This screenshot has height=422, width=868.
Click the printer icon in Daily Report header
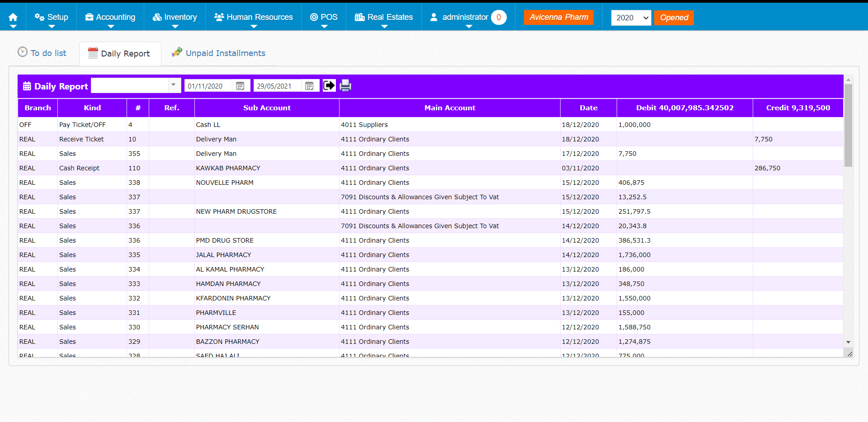[345, 85]
